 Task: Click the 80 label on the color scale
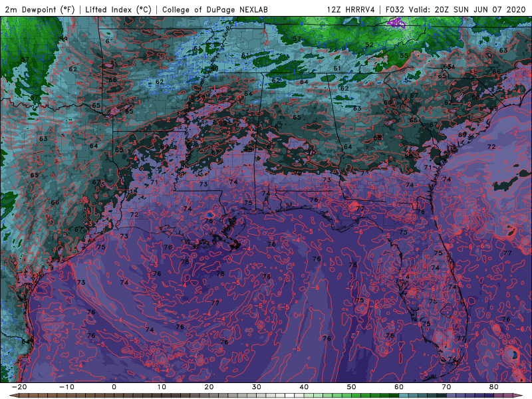coord(494,387)
